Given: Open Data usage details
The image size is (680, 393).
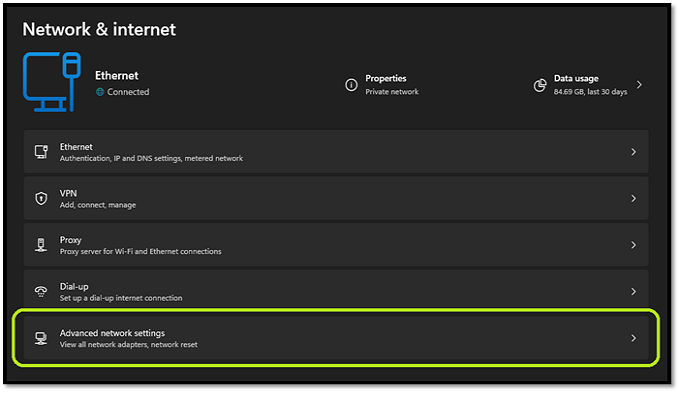Looking at the screenshot, I should tap(588, 85).
